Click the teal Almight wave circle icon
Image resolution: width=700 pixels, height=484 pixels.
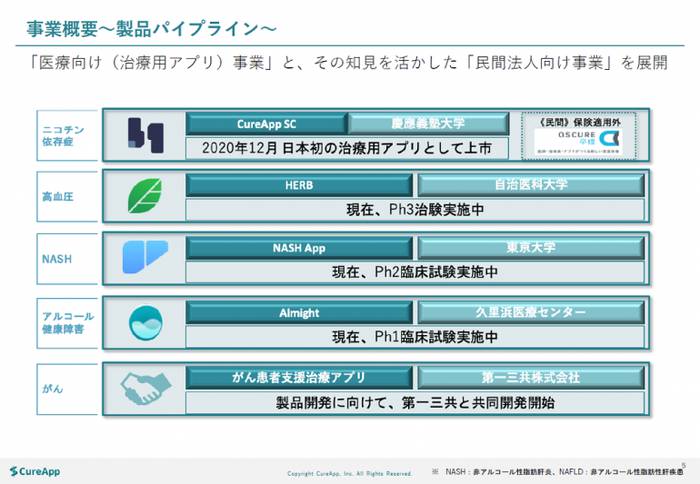click(x=146, y=322)
